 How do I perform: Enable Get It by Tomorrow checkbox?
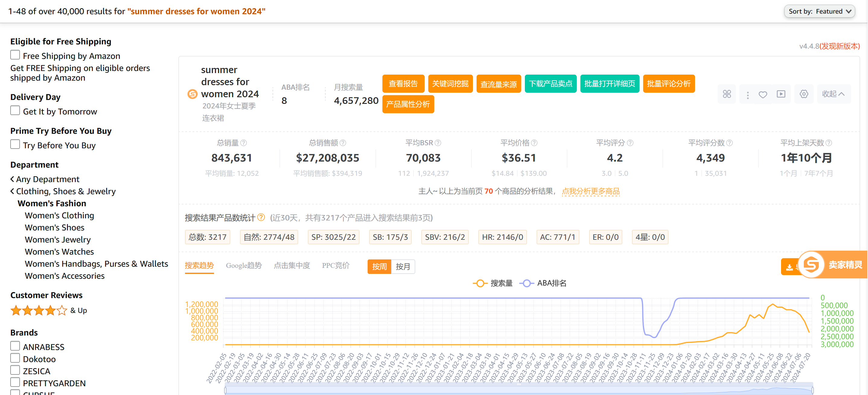click(15, 111)
